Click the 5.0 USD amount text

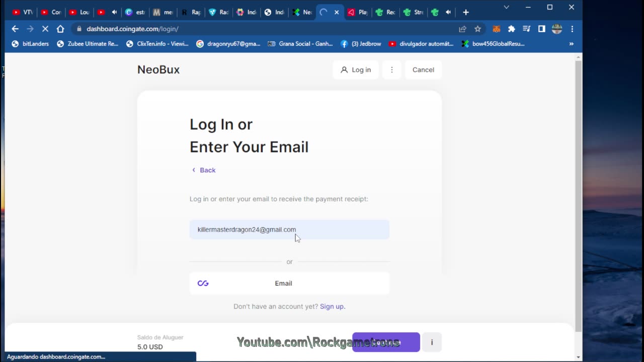click(150, 347)
